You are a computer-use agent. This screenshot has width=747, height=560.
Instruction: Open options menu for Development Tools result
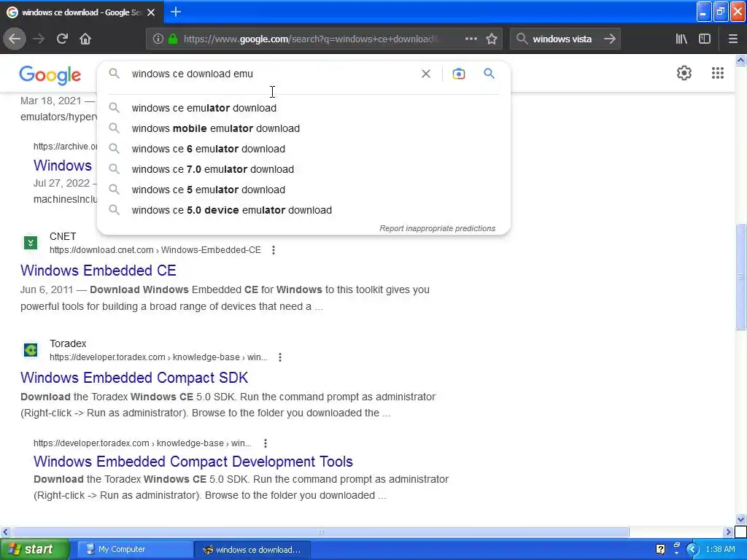(x=266, y=443)
